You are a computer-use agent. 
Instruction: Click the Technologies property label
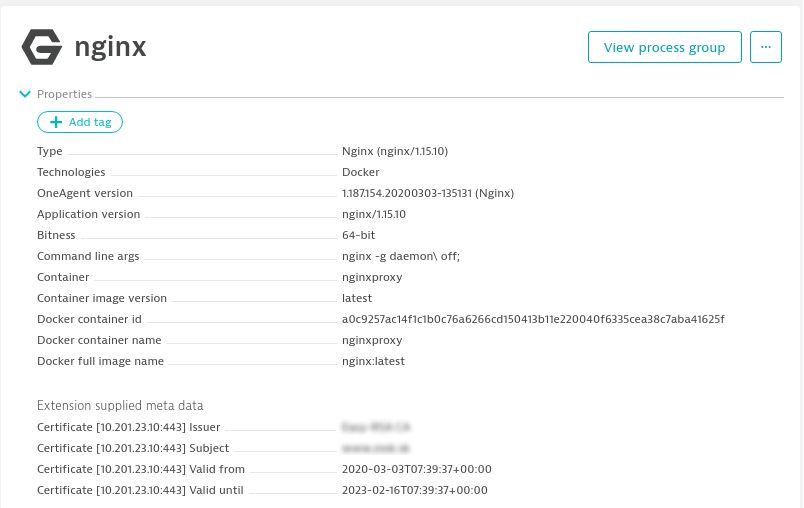(x=71, y=172)
